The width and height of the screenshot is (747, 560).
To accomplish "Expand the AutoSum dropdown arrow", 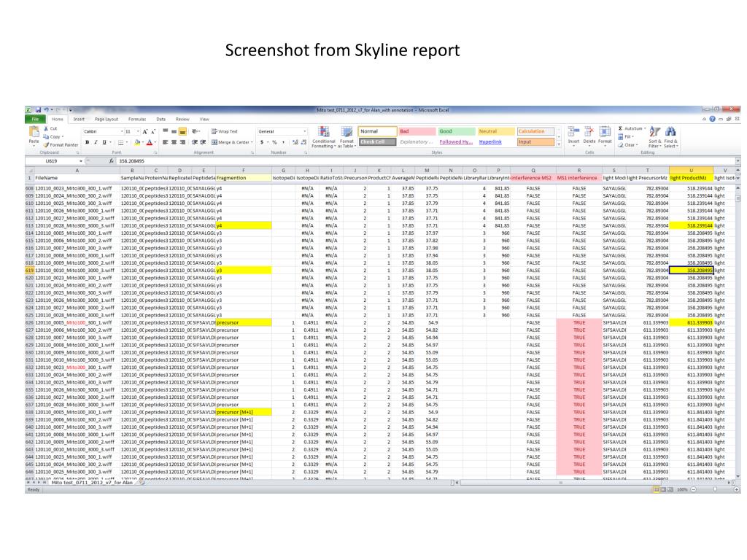I will pyautogui.click(x=645, y=128).
